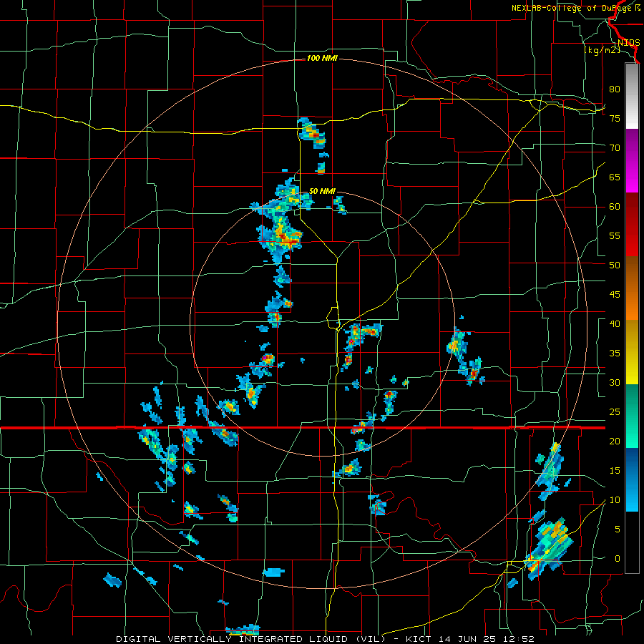Click the 14 JUN 25 date text
Screen dimensions: 644x644
468,639
